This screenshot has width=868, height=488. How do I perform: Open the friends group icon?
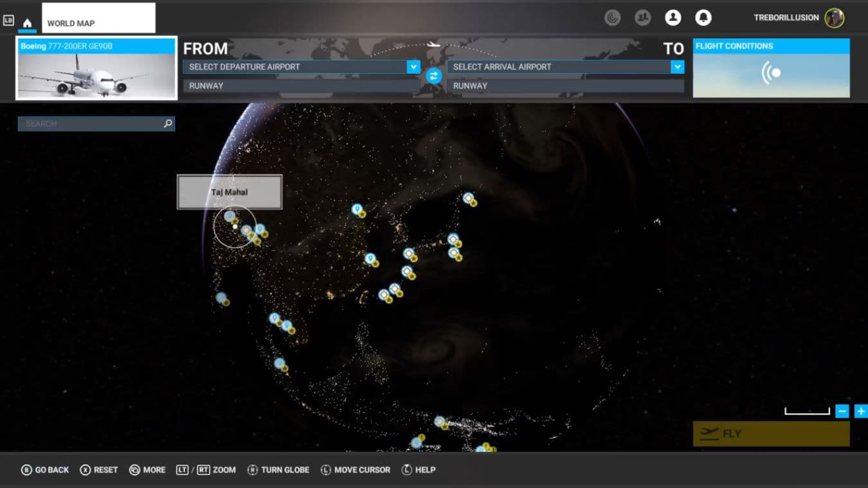[x=642, y=18]
